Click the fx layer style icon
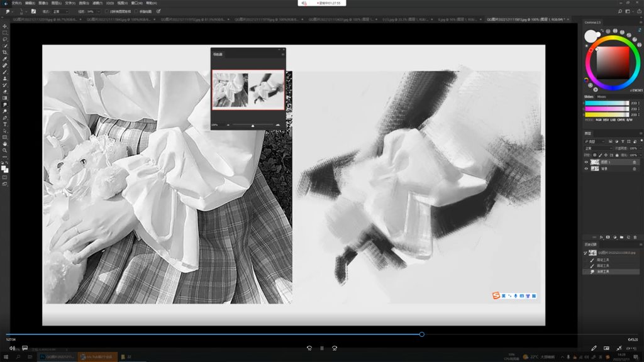Viewport: 644px width, 362px height. coord(601,237)
